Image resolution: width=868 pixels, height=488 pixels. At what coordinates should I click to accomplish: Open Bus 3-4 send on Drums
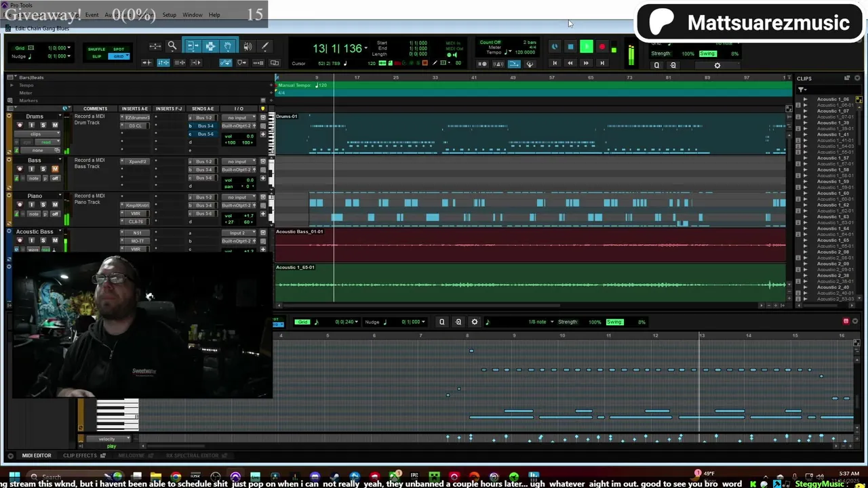(x=205, y=126)
